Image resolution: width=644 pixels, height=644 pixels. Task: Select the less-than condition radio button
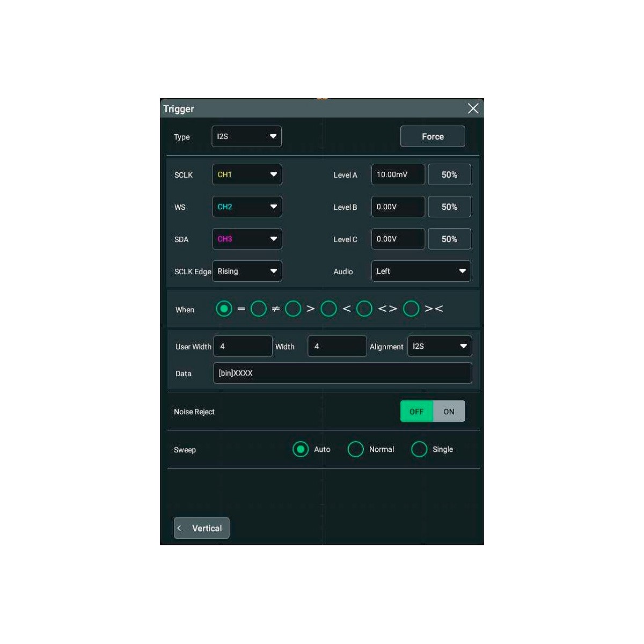pos(328,309)
